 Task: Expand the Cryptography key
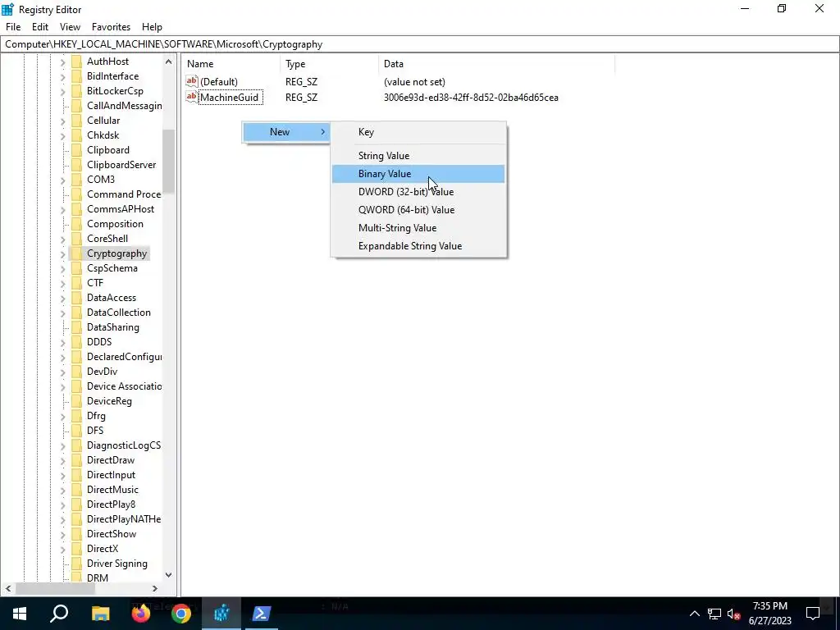click(62, 254)
